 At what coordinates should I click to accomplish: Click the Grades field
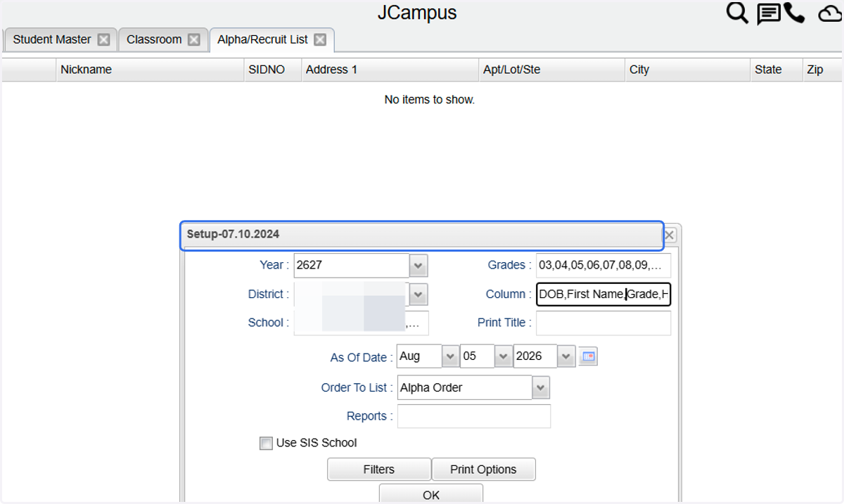[x=603, y=266]
